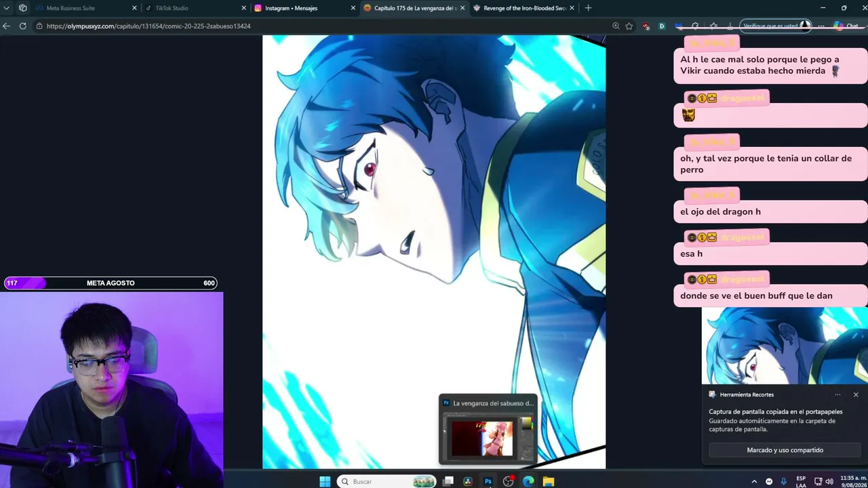
Task: Open the network and volume quick settings
Action: click(x=823, y=481)
